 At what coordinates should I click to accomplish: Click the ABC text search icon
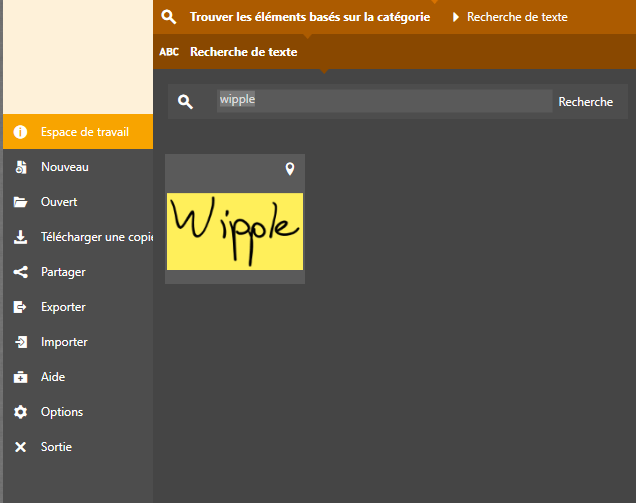(169, 52)
